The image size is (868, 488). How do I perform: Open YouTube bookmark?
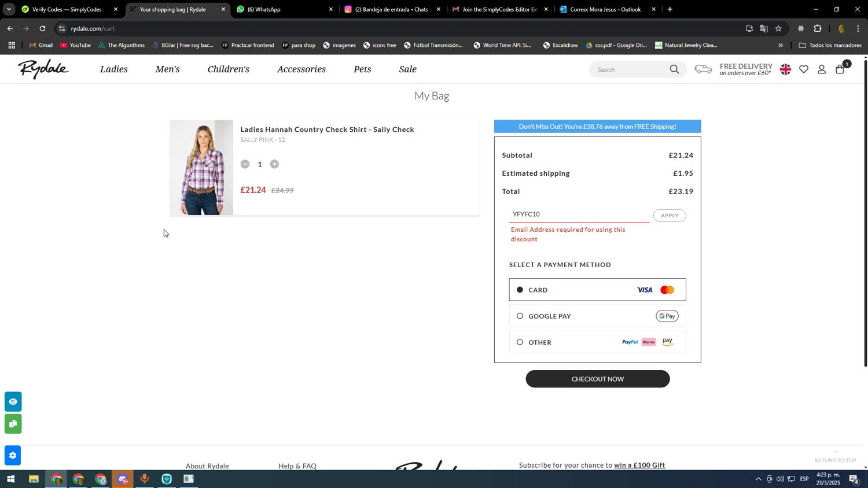(75, 45)
